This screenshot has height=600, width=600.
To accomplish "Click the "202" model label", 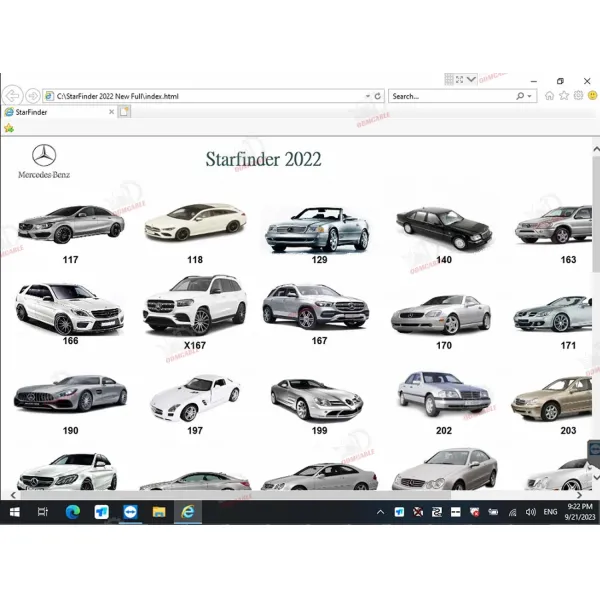I will point(444,431).
